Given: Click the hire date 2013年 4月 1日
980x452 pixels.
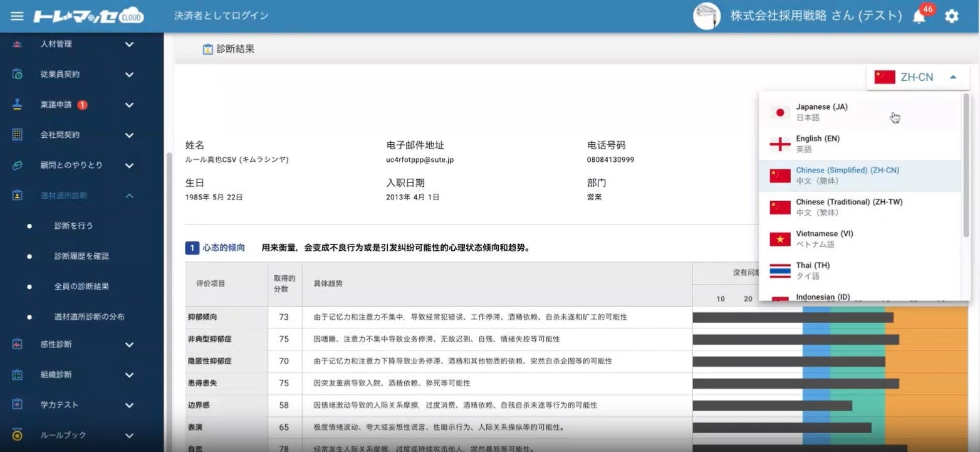Looking at the screenshot, I should [413, 197].
